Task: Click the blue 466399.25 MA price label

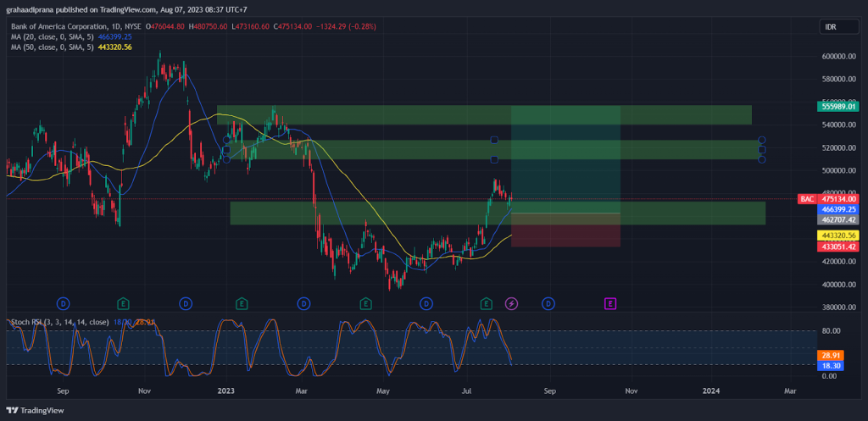Action: tap(837, 209)
